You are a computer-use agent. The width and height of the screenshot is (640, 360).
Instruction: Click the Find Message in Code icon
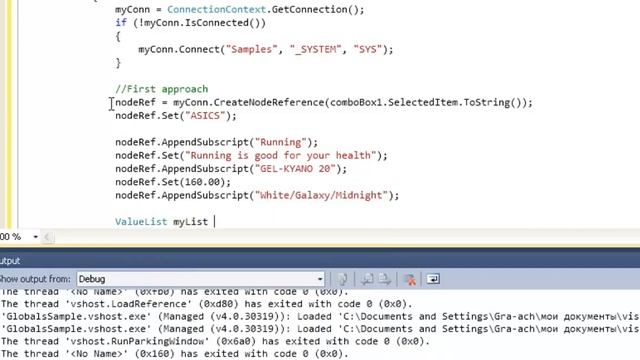point(342,279)
